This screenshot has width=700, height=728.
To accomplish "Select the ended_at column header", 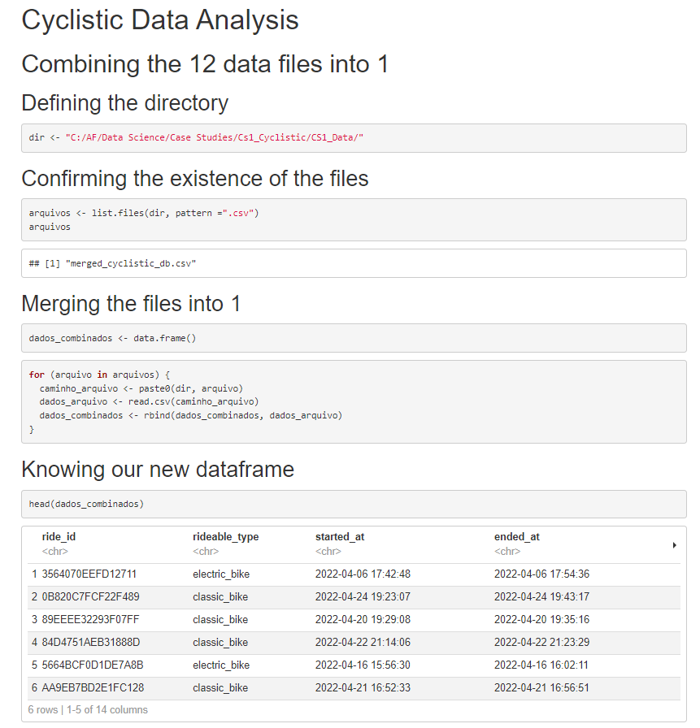I will point(516,537).
